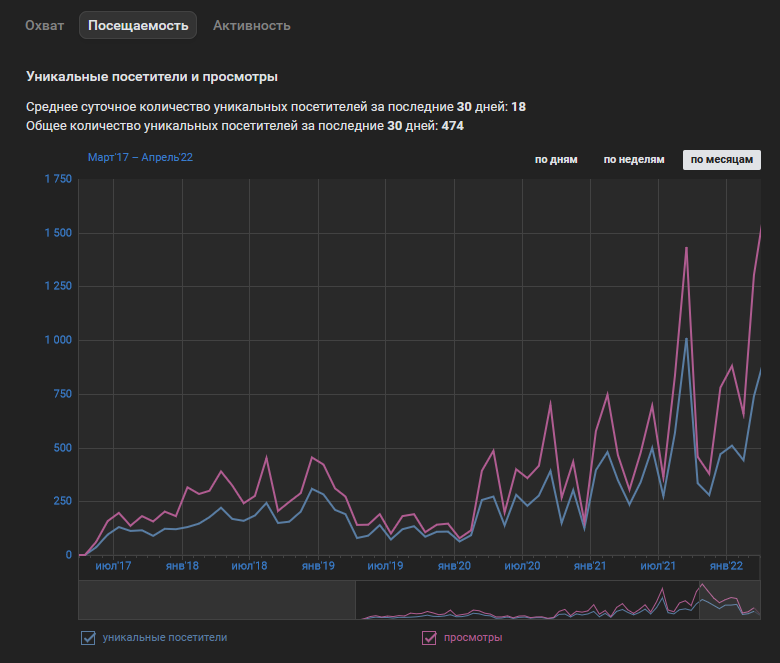Click the янв'20 label on the time axis
780x663 pixels.
click(x=453, y=566)
